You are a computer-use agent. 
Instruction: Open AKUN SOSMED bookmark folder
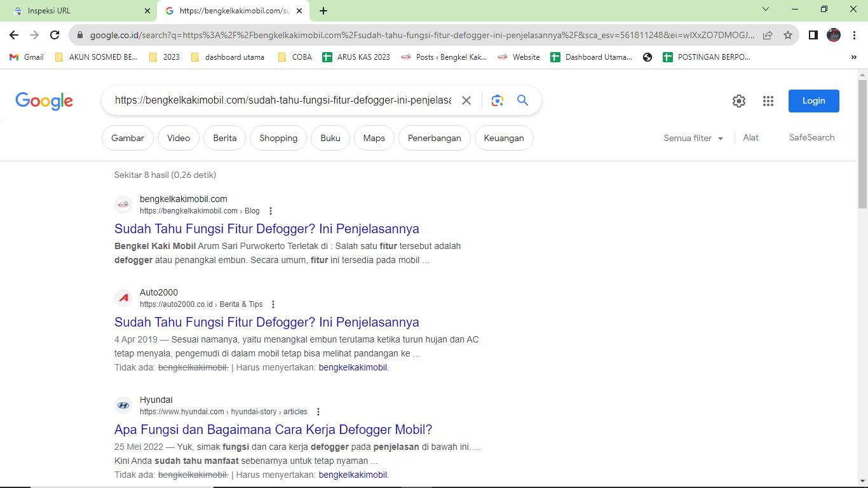96,57
